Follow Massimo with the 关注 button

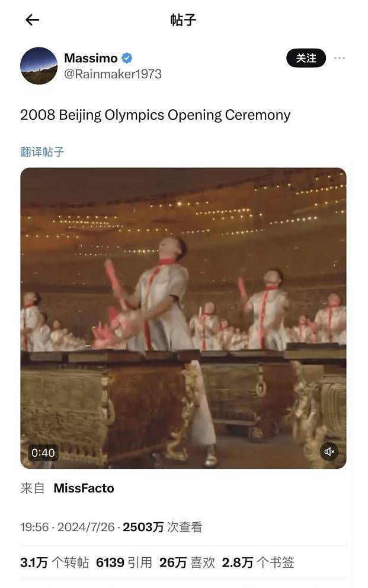306,58
